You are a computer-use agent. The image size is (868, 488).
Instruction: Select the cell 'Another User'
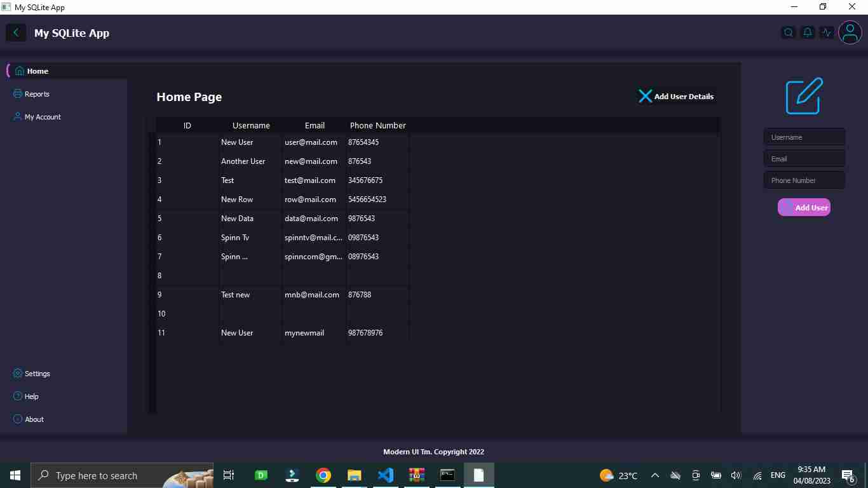[x=251, y=161]
